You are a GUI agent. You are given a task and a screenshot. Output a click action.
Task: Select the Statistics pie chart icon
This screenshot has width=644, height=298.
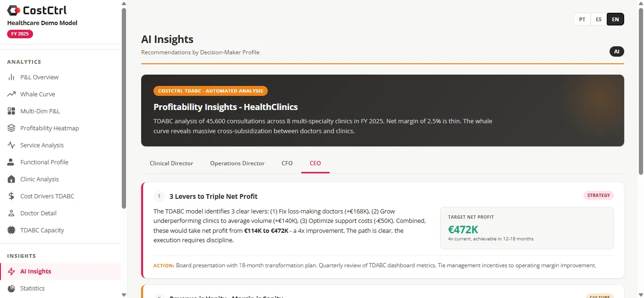[x=12, y=288]
